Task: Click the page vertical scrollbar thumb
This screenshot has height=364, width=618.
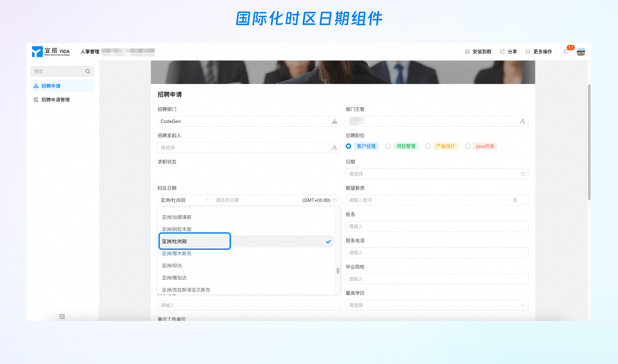Action: coord(589,142)
